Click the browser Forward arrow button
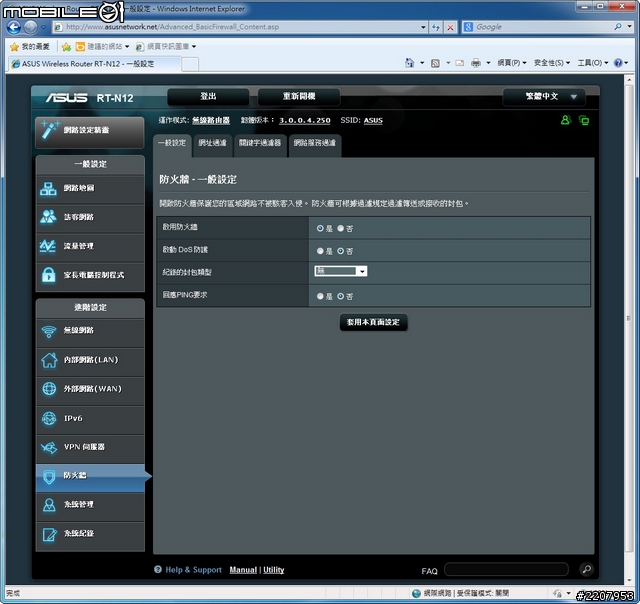Viewport: 640px width, 604px height. (x=30, y=27)
